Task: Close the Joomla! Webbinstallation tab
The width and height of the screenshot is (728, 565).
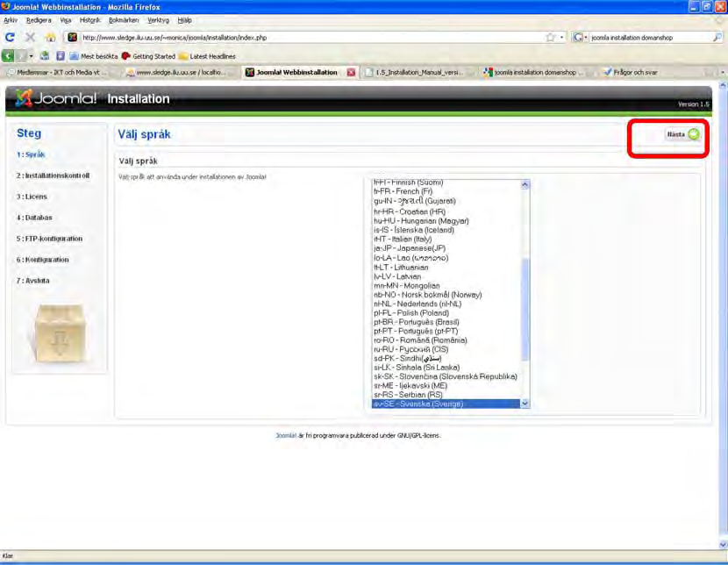Action: [x=351, y=72]
